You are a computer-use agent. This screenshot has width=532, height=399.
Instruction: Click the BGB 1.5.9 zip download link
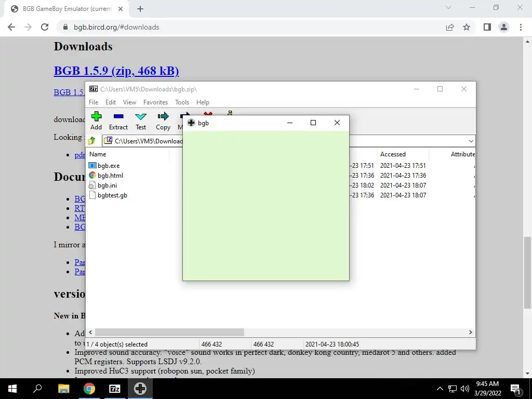pos(116,71)
